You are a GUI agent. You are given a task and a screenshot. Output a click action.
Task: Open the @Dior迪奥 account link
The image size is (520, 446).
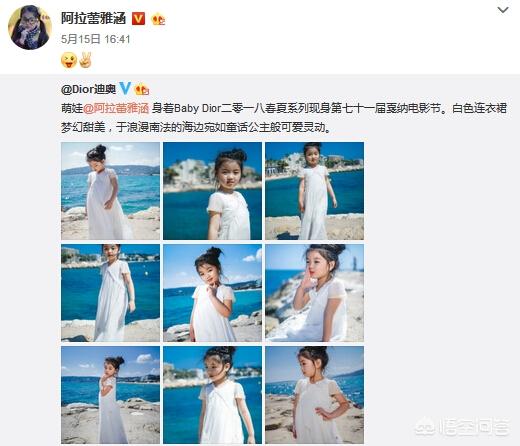click(89, 89)
